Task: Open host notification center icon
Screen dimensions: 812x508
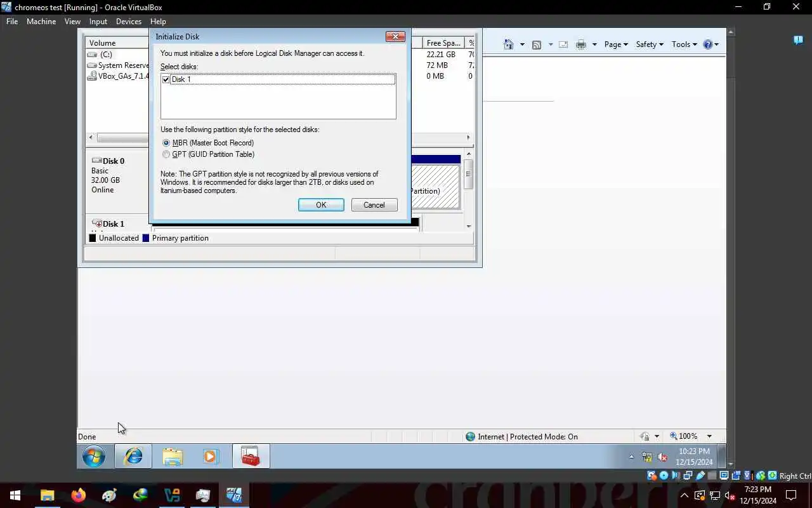Action: 791,495
